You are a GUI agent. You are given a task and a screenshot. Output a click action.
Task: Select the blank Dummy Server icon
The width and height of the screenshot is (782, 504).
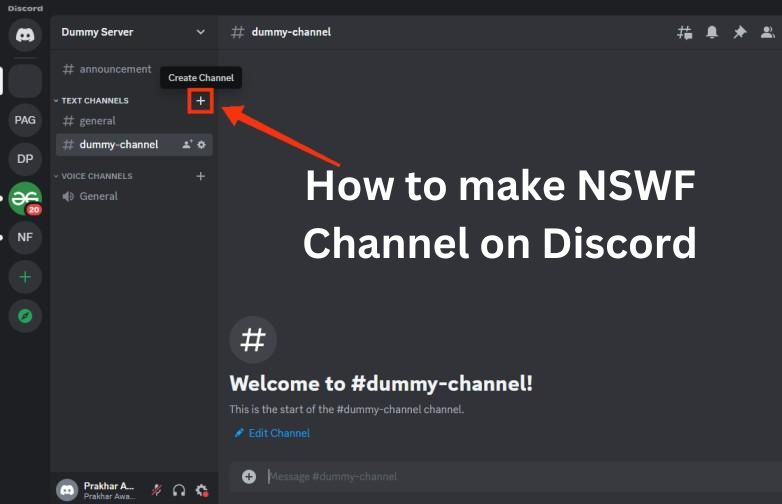[x=25, y=81]
